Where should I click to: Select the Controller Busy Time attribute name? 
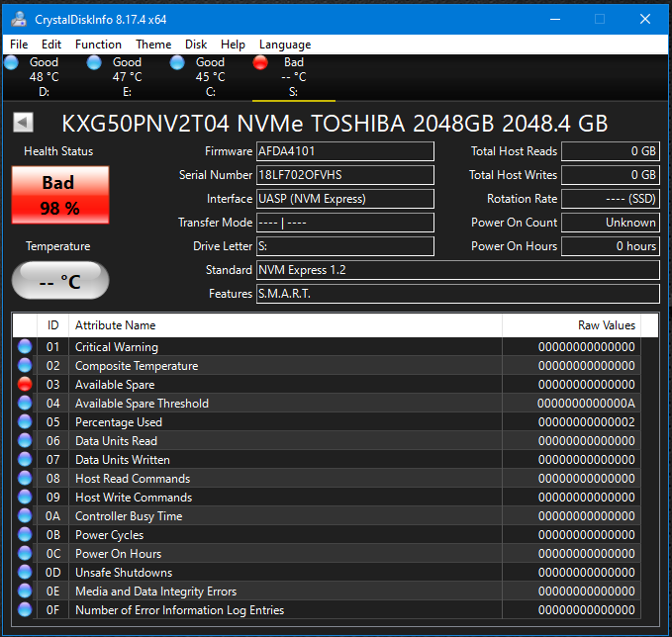click(x=129, y=516)
